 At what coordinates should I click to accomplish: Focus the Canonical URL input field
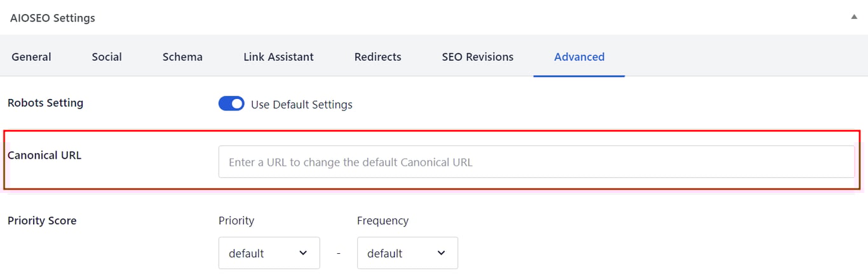(x=536, y=162)
